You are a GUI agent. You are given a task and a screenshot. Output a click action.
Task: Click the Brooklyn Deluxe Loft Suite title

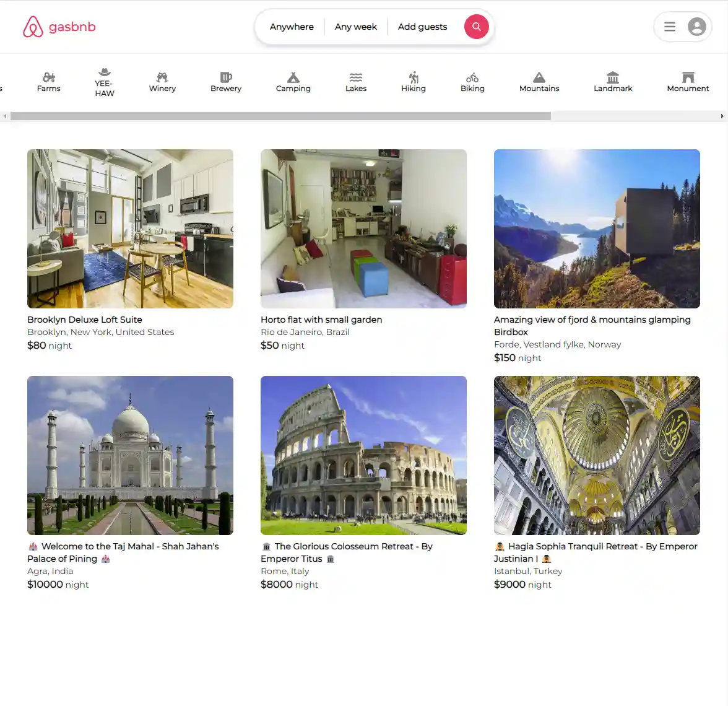point(84,320)
